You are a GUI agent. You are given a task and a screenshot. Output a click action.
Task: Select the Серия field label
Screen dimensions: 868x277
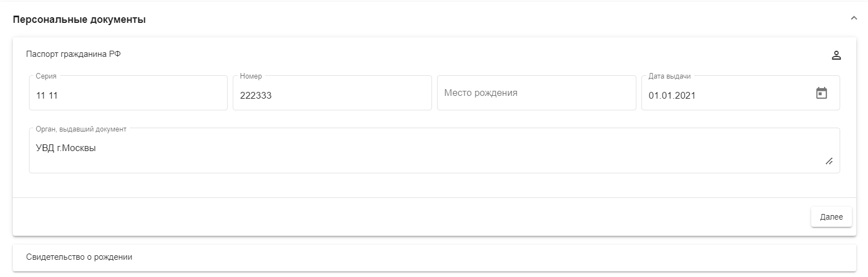(46, 76)
